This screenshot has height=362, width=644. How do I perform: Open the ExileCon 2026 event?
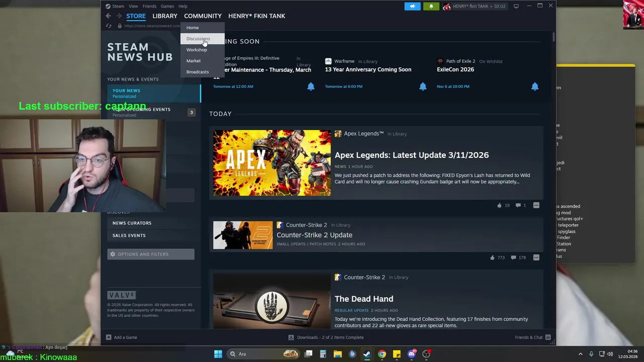pyautogui.click(x=455, y=69)
